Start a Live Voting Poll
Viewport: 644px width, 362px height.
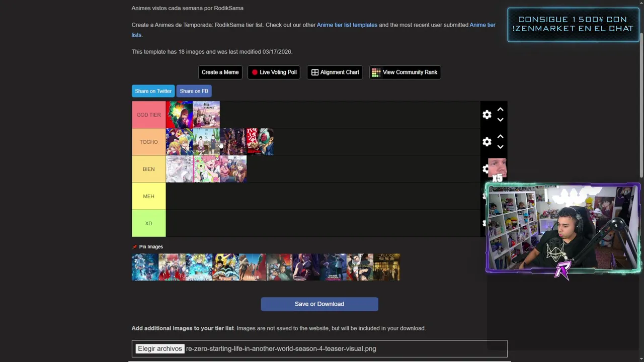click(x=274, y=72)
